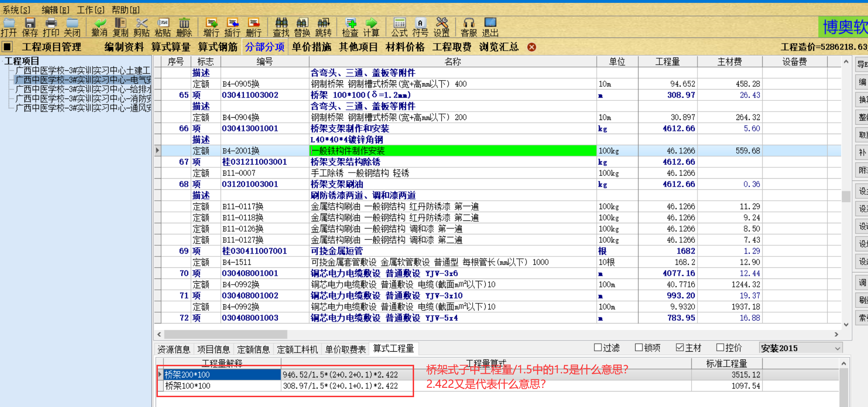The width and height of the screenshot is (868, 407).
Task: Switch to the 算式算量 tab
Action: pos(171,47)
